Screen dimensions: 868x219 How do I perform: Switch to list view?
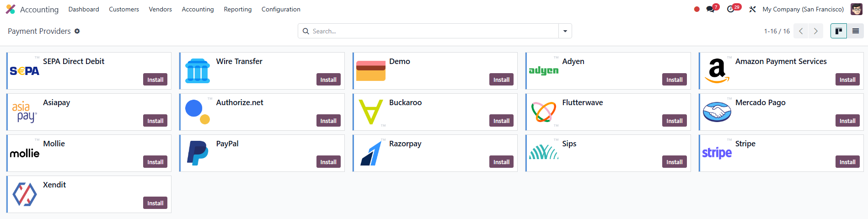pyautogui.click(x=855, y=31)
